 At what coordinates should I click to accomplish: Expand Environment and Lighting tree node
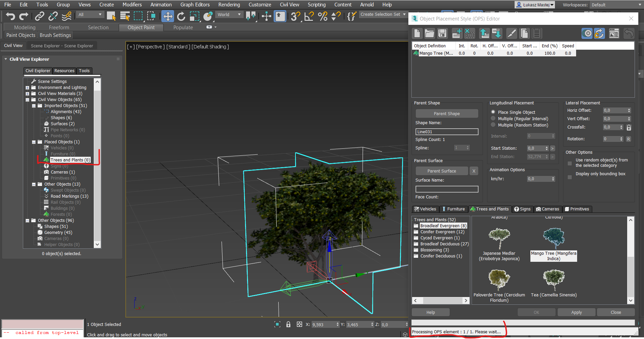coord(27,87)
